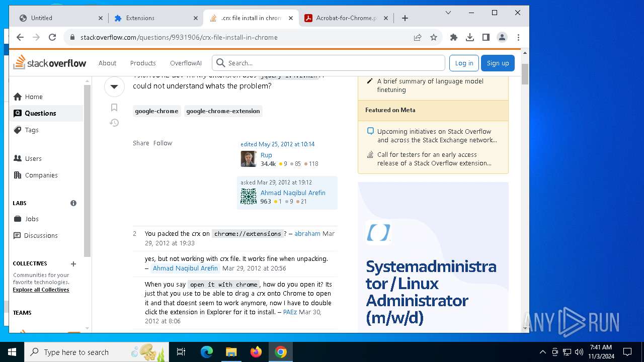Image resolution: width=644 pixels, height=362 pixels.
Task: Click the LABS info icon
Action: (x=73, y=203)
